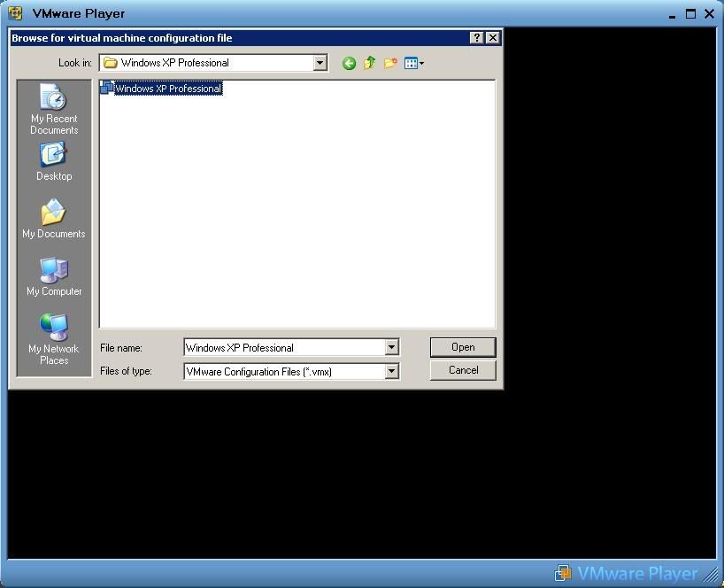The width and height of the screenshot is (724, 588).
Task: Expand the Look in folder dropdown
Action: click(320, 63)
